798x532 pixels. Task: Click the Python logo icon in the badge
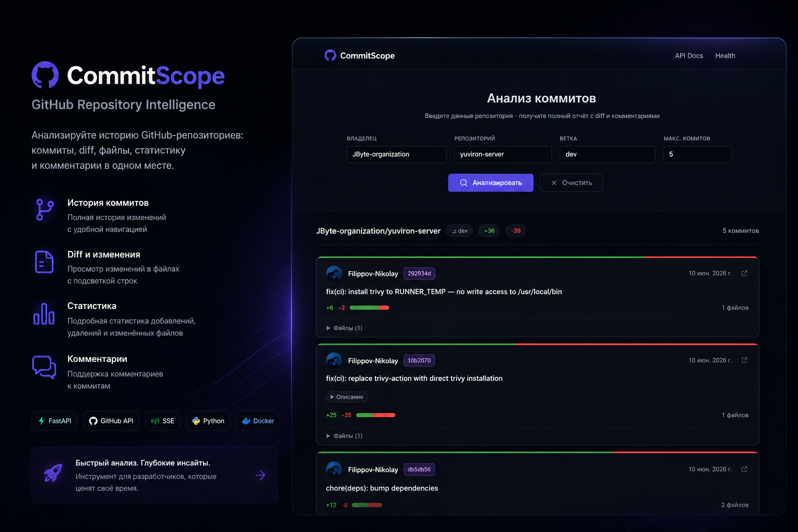click(x=196, y=421)
